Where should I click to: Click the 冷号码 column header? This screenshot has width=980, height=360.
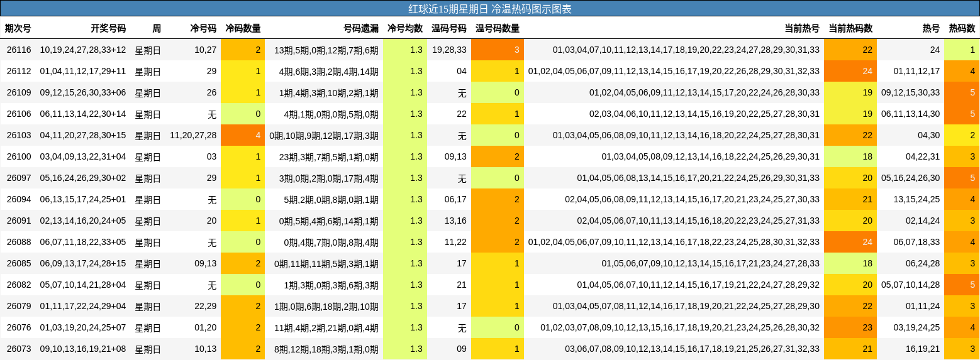pyautogui.click(x=203, y=28)
